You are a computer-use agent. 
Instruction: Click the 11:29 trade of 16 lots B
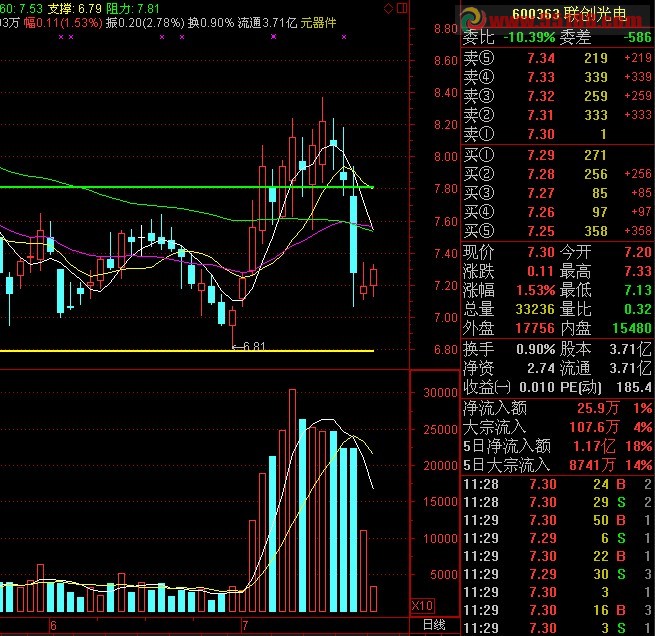tap(557, 610)
